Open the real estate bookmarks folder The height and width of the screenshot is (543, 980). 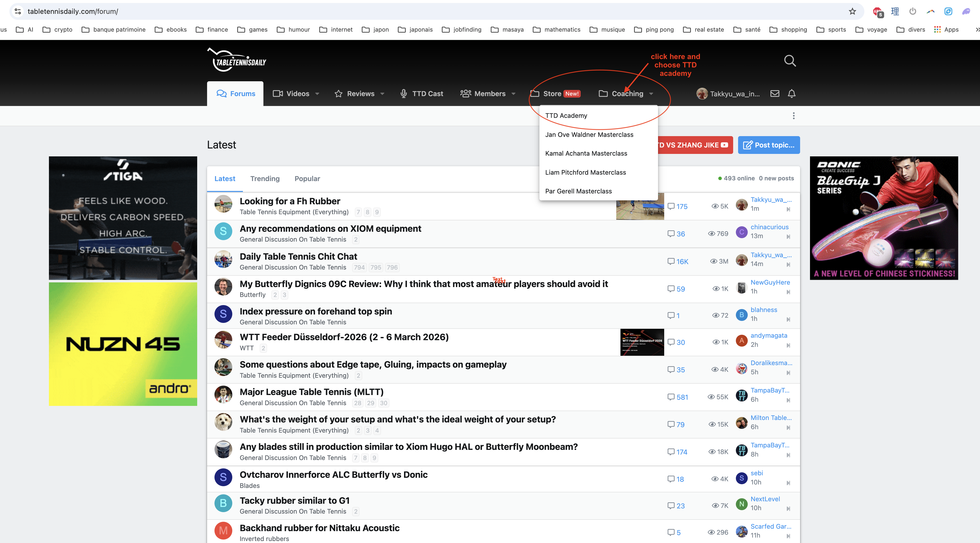[703, 29]
